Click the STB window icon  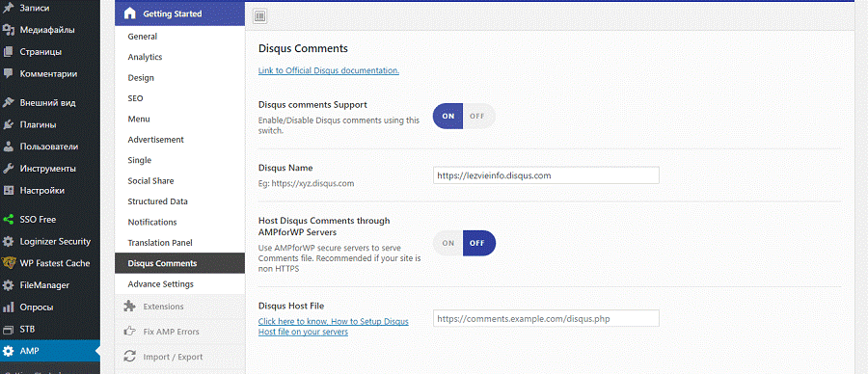[9, 330]
